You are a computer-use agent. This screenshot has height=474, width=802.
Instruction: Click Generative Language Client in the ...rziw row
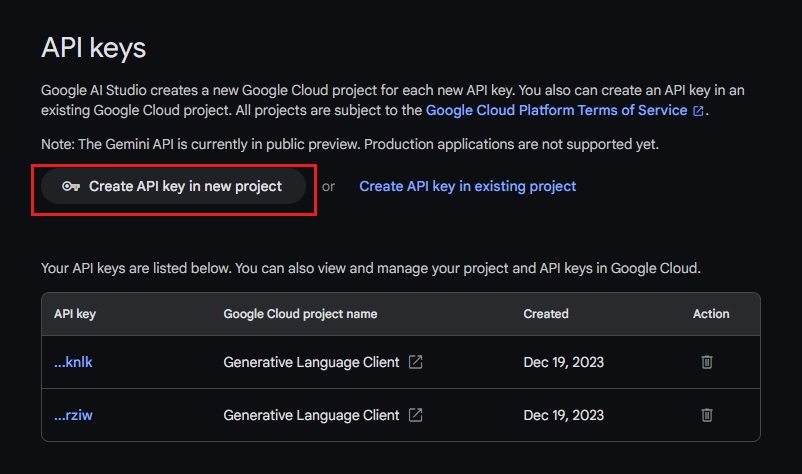click(x=311, y=415)
